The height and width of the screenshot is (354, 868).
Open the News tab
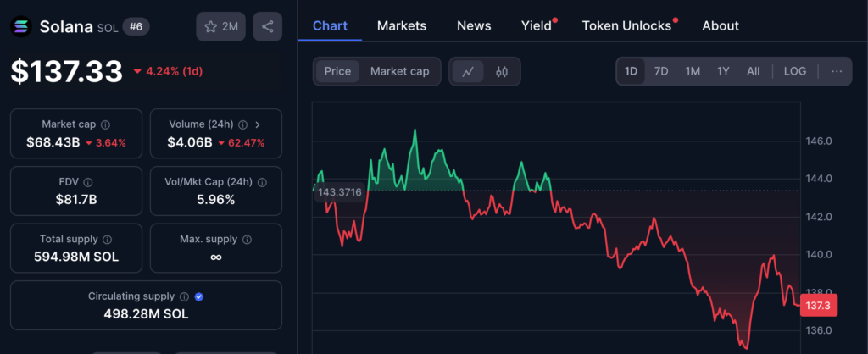474,26
